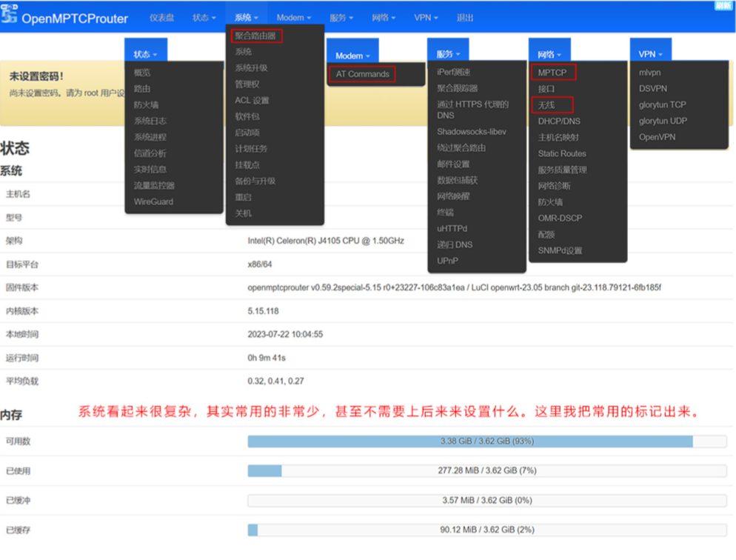Open 网络诊断 menu entry
The image size is (736, 560).
click(555, 186)
